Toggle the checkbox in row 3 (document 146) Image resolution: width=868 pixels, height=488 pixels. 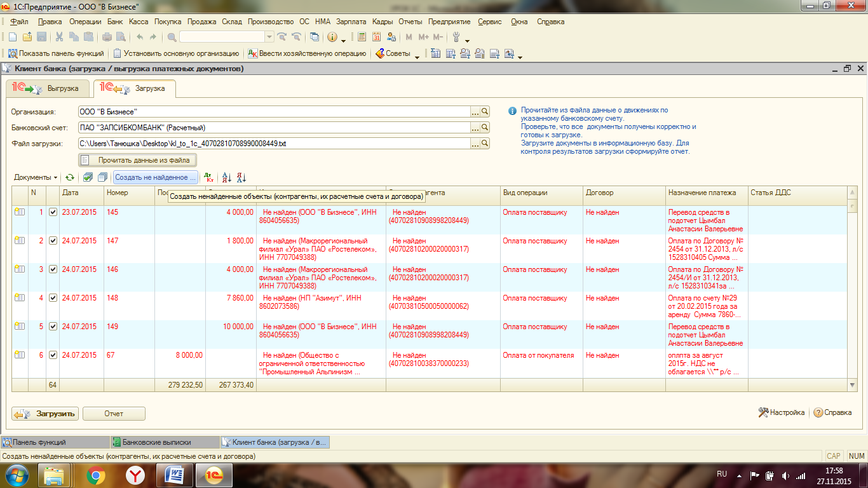pos(53,269)
